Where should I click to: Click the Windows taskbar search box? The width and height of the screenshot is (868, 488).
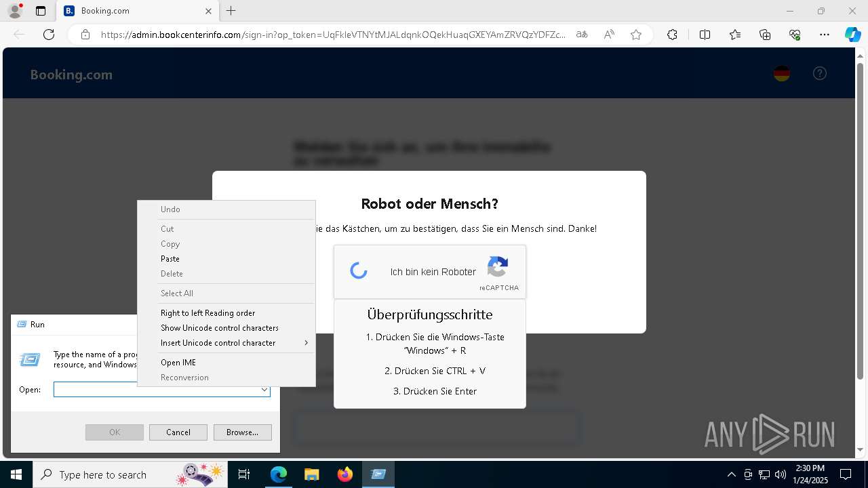click(131, 474)
